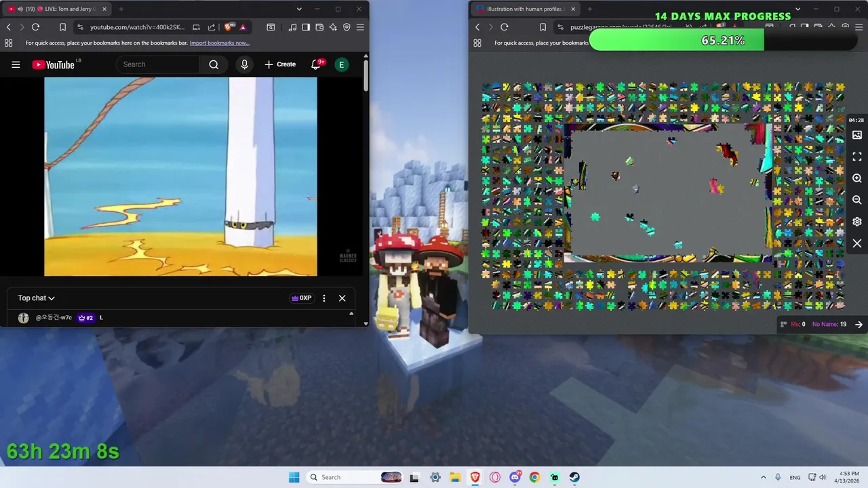Open Brave Rewards triangle icon in YouTube window
The height and width of the screenshot is (488, 868).
pyautogui.click(x=243, y=27)
